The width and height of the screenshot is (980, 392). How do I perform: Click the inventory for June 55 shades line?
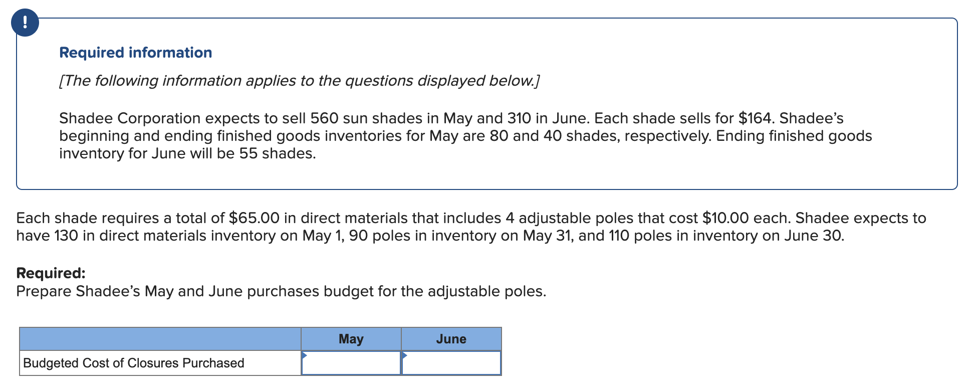pyautogui.click(x=187, y=153)
